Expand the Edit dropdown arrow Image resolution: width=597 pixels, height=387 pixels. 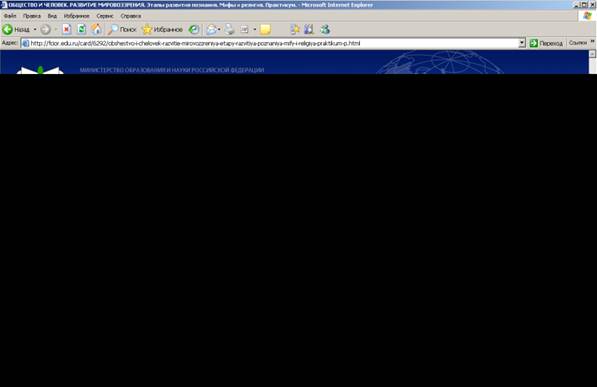pos(255,29)
